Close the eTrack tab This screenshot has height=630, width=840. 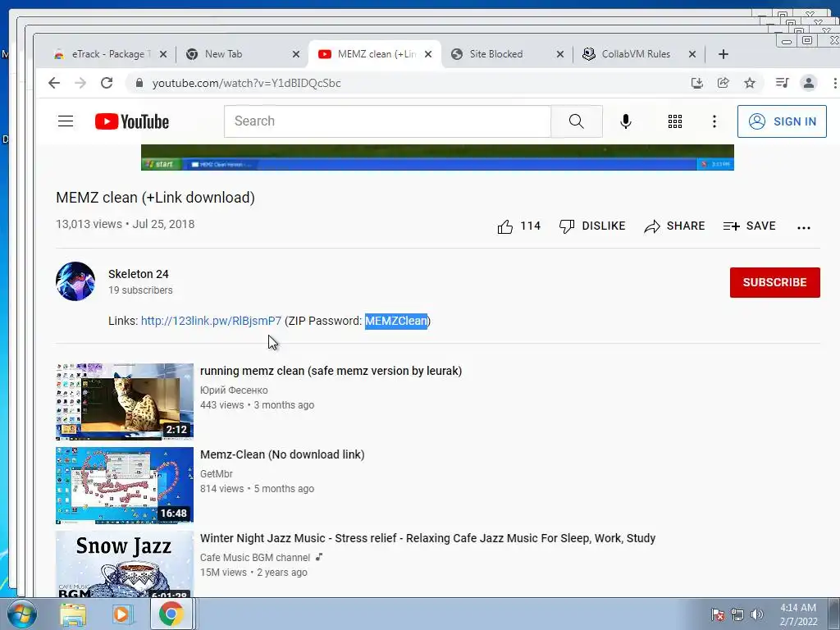(163, 54)
